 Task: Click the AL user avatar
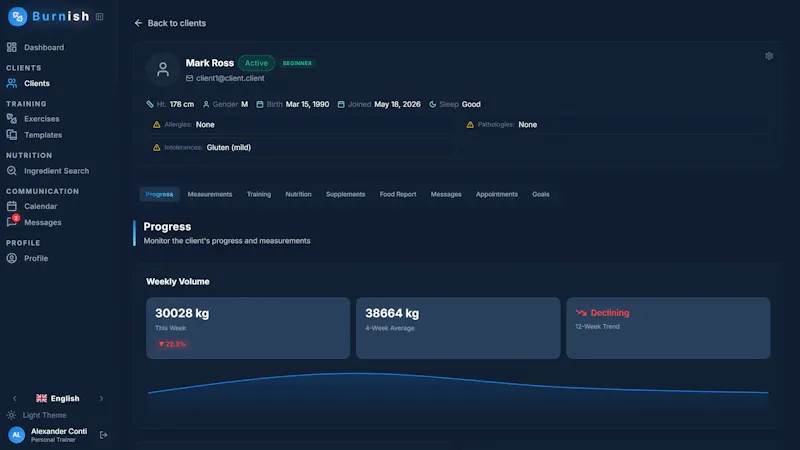tap(16, 435)
